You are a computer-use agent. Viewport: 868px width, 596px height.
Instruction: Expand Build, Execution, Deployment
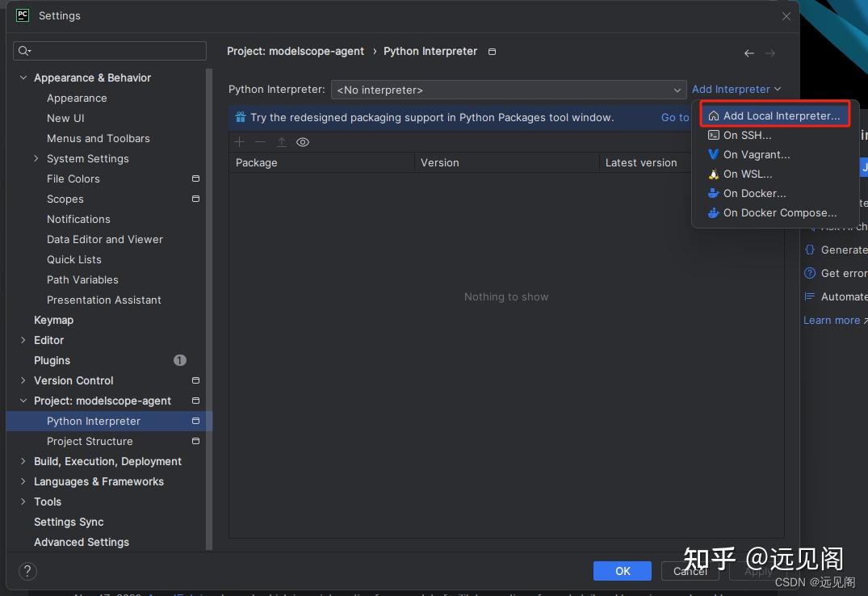23,461
